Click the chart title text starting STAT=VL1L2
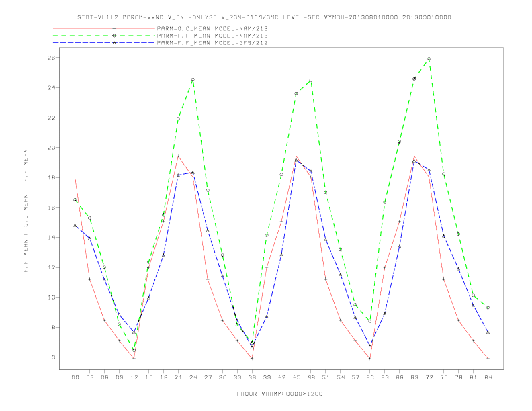532x411 pixels. coord(264,17)
